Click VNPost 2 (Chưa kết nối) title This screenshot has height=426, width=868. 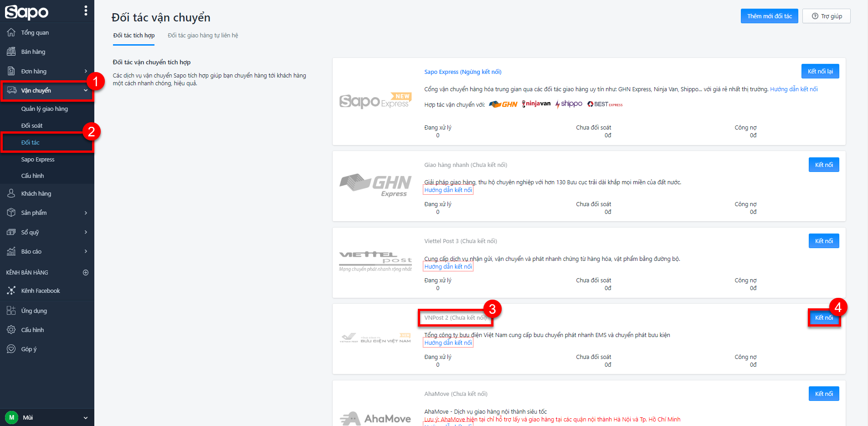click(x=455, y=317)
